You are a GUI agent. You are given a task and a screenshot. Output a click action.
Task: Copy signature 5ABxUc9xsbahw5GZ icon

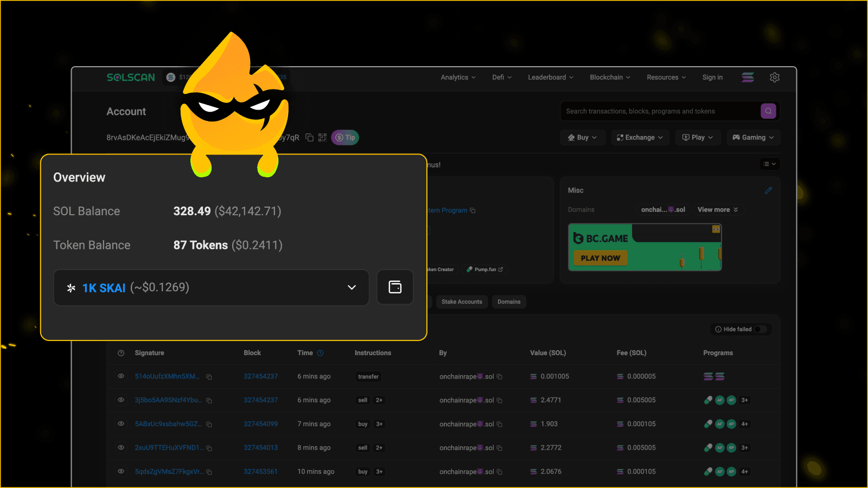point(209,425)
